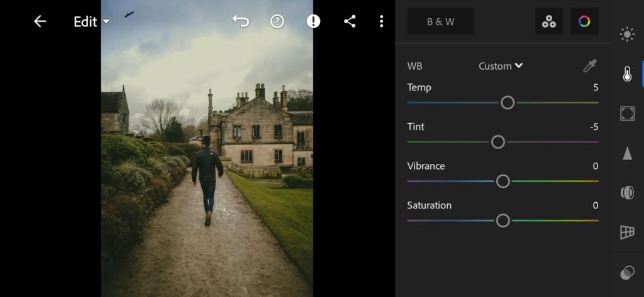Click the Temp label
Image resolution: width=644 pixels, height=297 pixels.
coord(419,87)
